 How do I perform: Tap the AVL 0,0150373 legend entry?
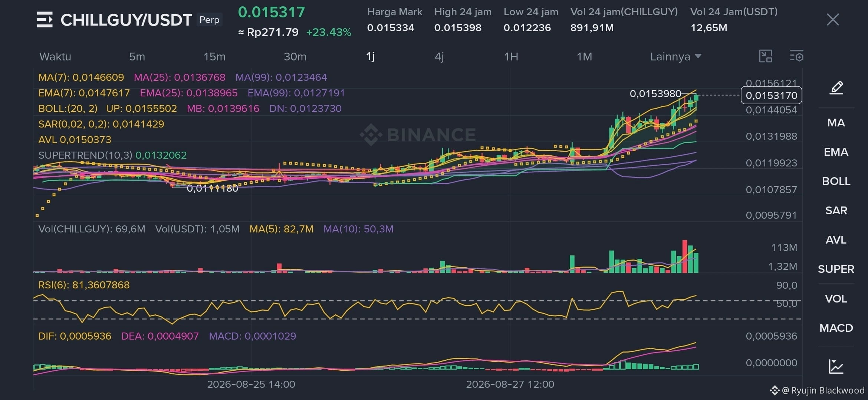[75, 140]
